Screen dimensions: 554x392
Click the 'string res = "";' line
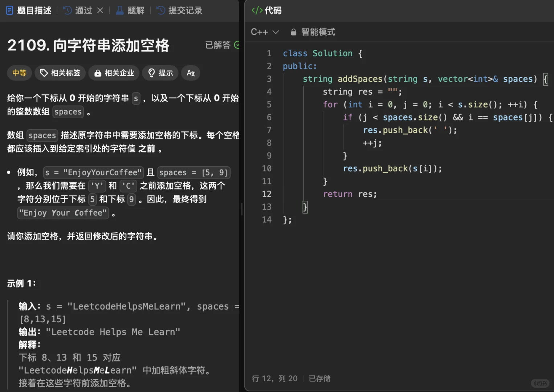coord(362,92)
